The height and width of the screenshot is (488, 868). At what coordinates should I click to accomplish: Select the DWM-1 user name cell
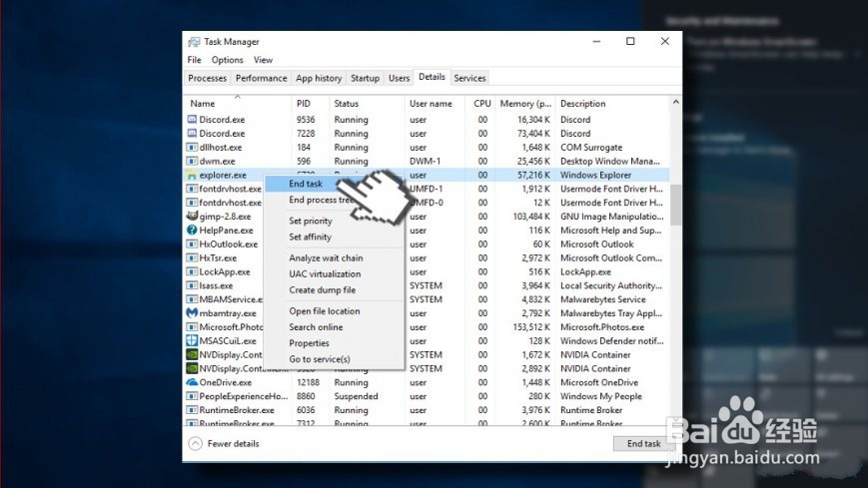426,161
